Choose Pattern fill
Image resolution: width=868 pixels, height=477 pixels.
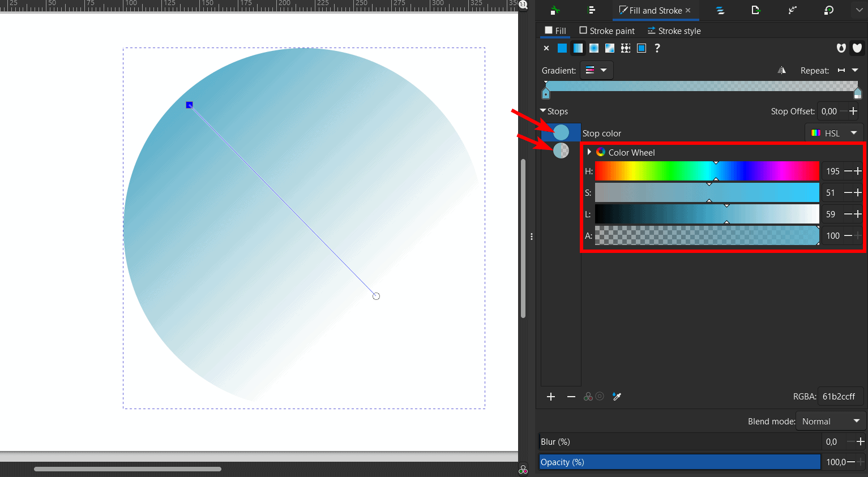(x=626, y=48)
